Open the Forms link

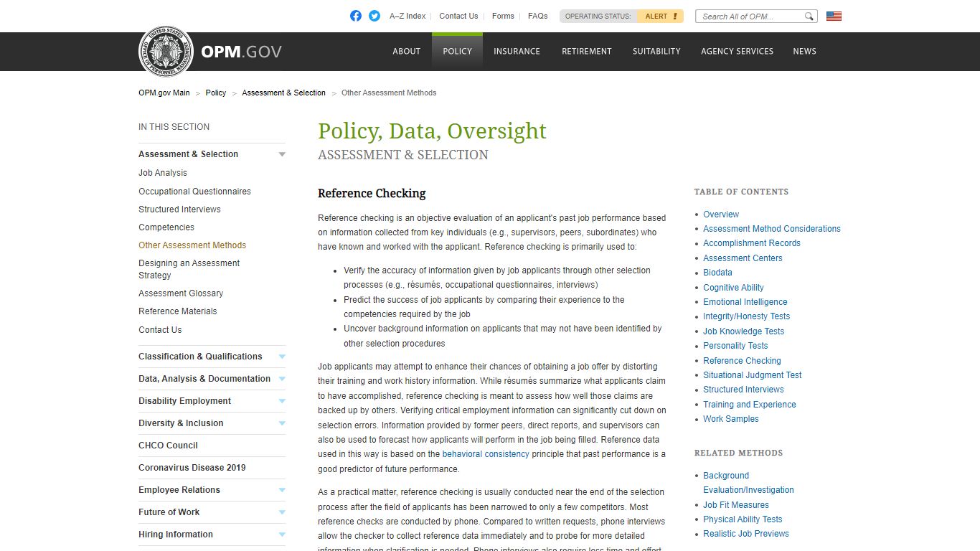point(503,16)
